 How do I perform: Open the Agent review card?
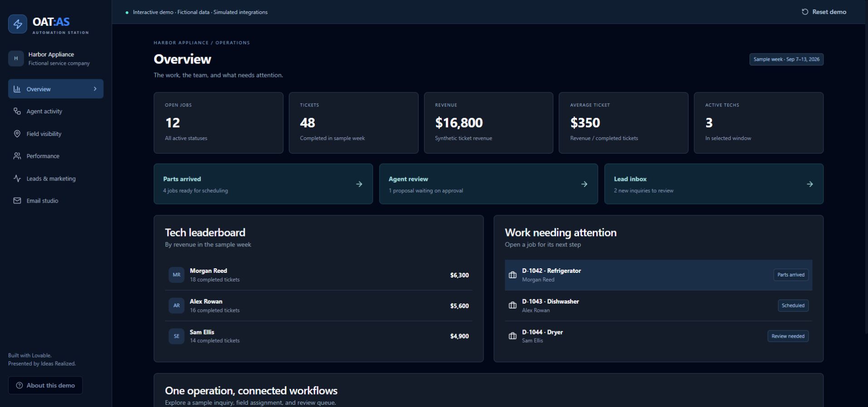click(488, 184)
